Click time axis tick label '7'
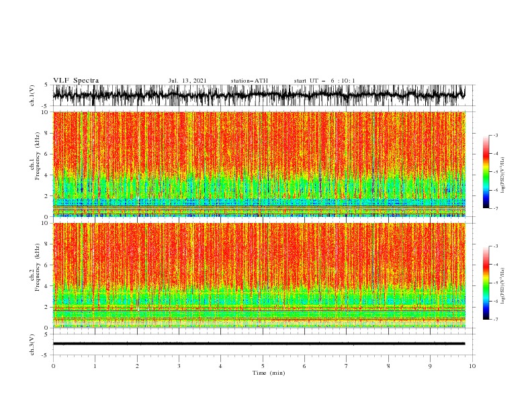 click(347, 366)
